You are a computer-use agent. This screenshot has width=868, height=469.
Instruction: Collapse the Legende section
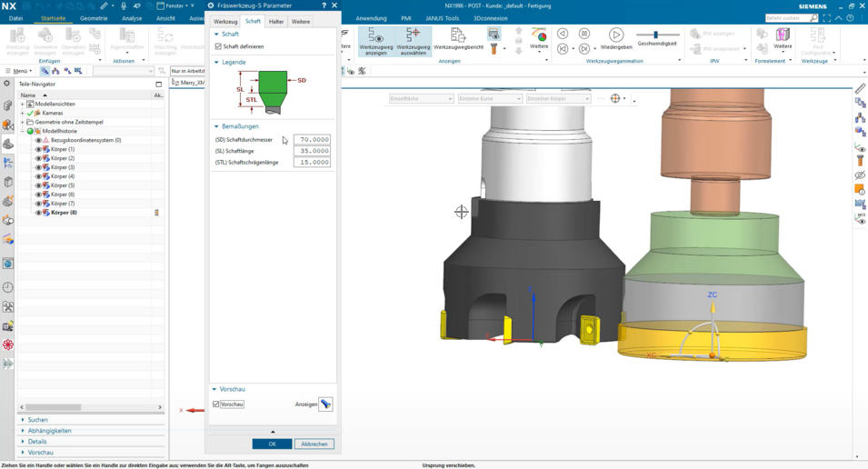click(x=217, y=62)
